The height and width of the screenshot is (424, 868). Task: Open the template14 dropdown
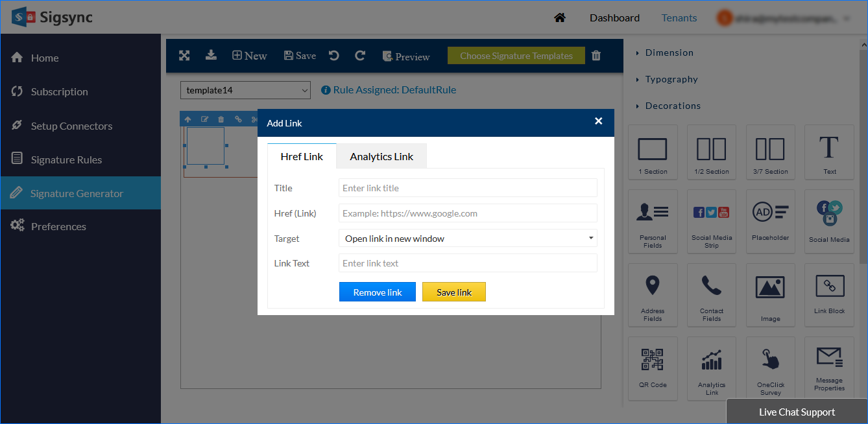click(245, 90)
